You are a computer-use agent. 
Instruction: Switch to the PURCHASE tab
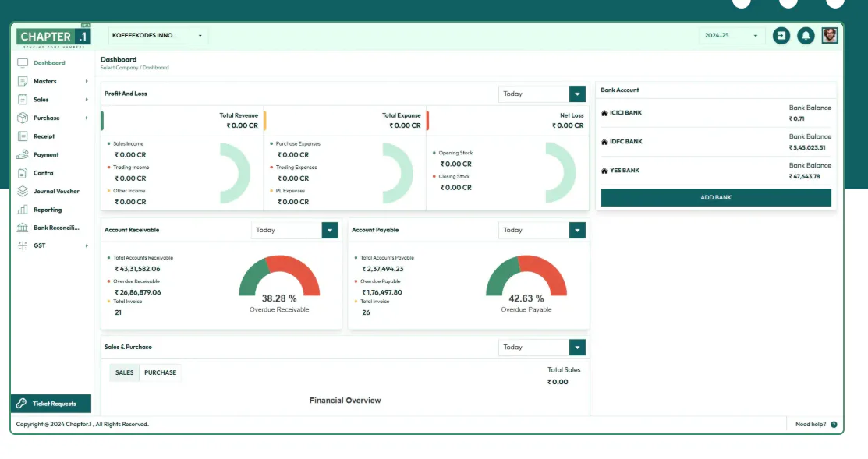160,372
